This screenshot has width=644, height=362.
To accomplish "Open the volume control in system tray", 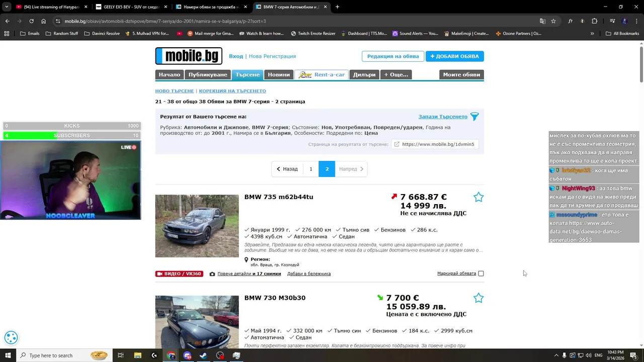I will click(x=588, y=355).
